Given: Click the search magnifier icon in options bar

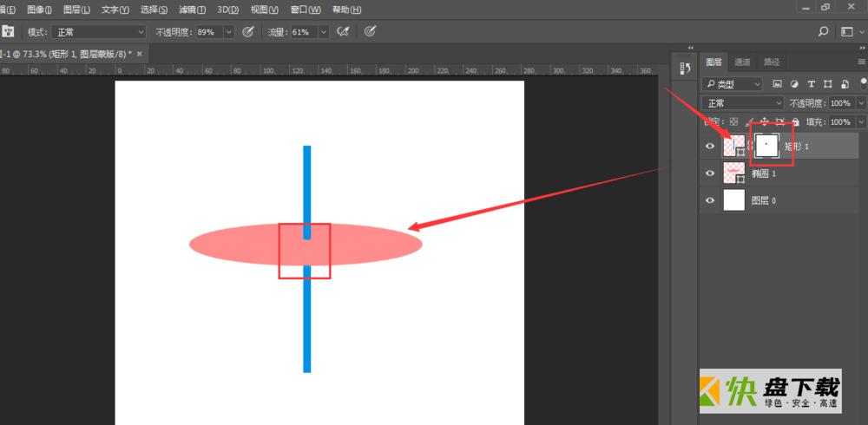Looking at the screenshot, I should tap(823, 32).
